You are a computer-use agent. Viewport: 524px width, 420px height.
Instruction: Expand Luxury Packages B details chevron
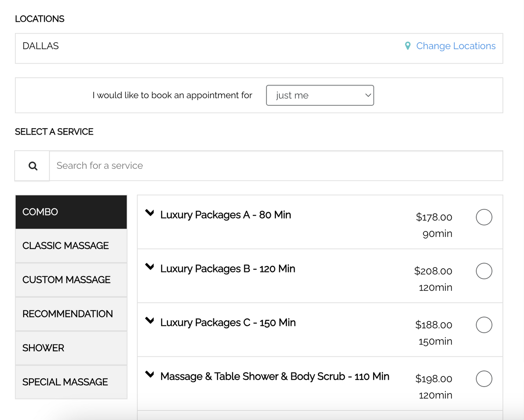click(x=150, y=267)
